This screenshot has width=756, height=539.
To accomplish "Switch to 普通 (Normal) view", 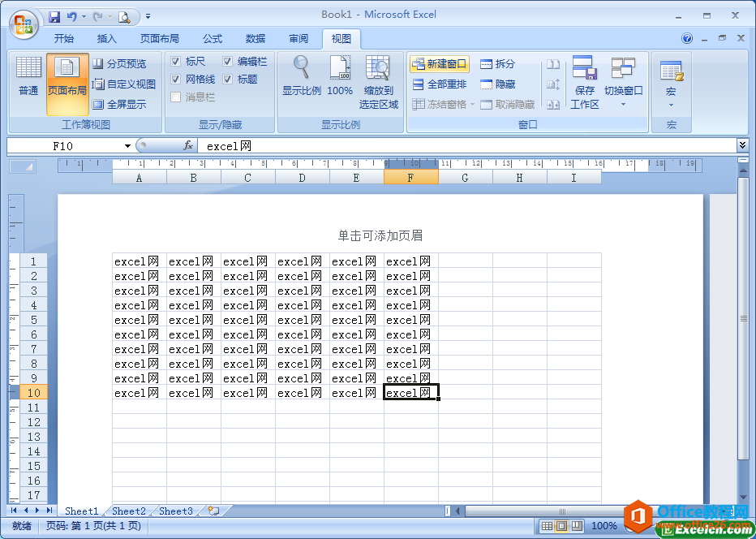I will point(28,77).
